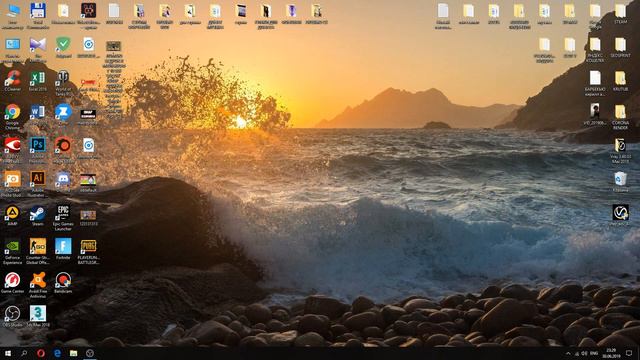Launch Total Commander from the desktop
Image resolution: width=640 pixels, height=360 pixels.
38,11
